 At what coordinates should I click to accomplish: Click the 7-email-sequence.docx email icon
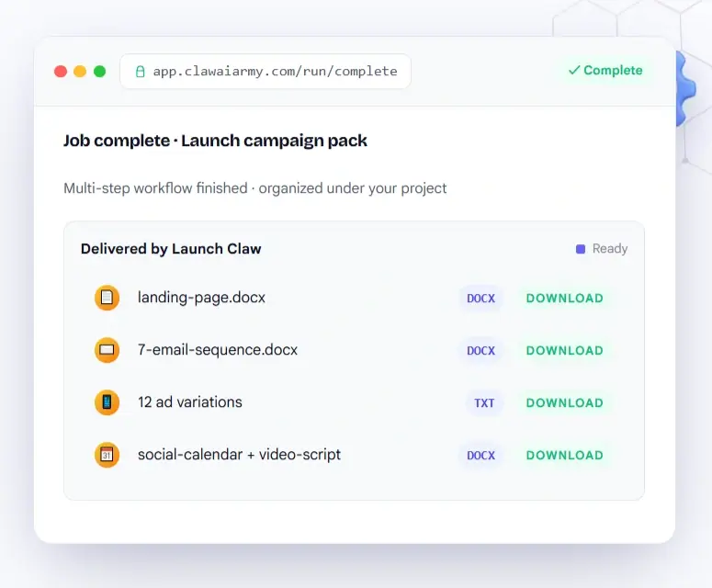pyautogui.click(x=107, y=350)
